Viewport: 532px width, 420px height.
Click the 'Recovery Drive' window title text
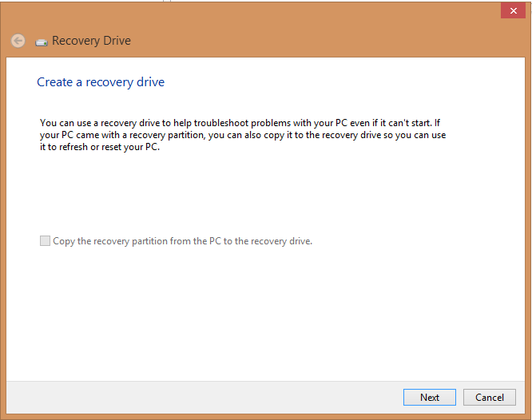[91, 41]
